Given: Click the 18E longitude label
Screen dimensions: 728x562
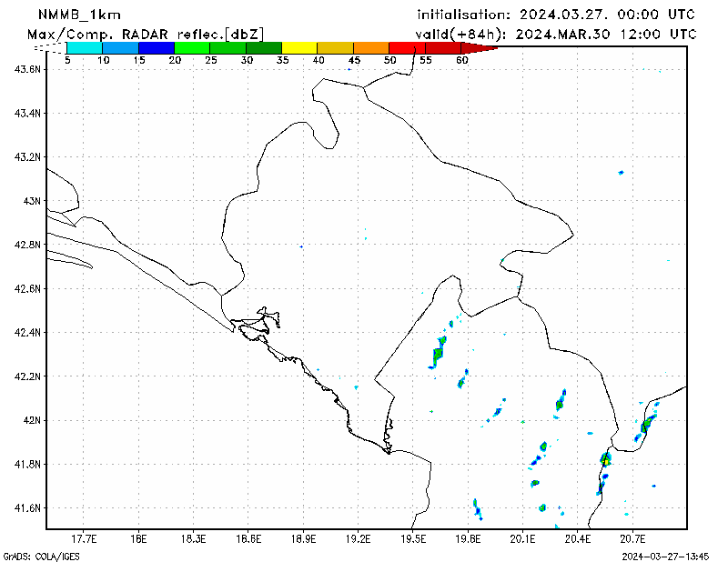Looking at the screenshot, I should [x=139, y=539].
